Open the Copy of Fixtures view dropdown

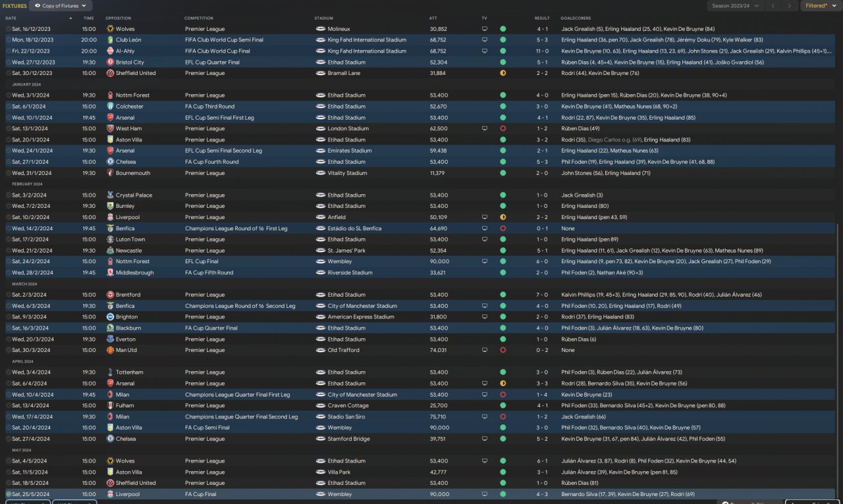tap(60, 6)
